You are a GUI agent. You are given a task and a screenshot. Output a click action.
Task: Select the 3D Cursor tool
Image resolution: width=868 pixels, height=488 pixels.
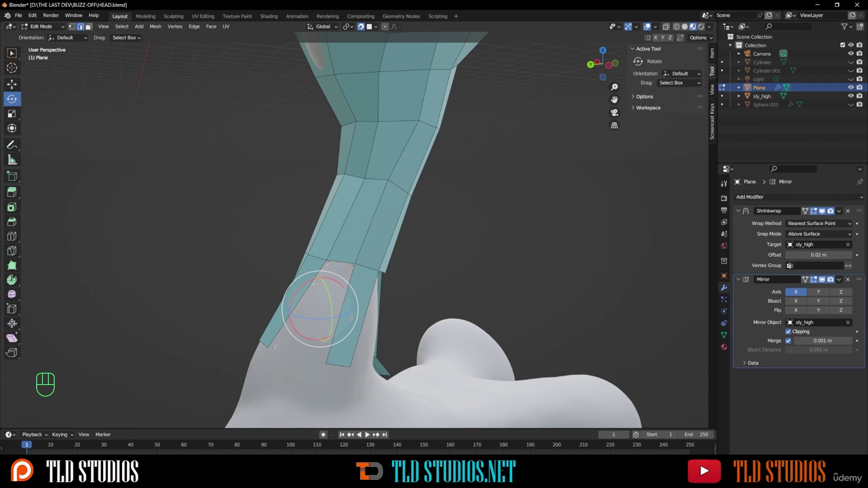(12, 68)
